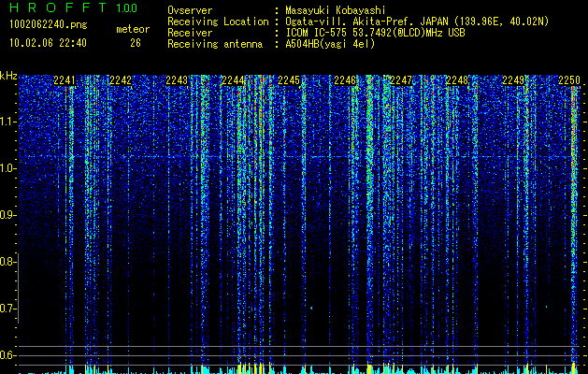Click the 2247 time marker
Viewport: 588px width, 374px height.
click(401, 80)
